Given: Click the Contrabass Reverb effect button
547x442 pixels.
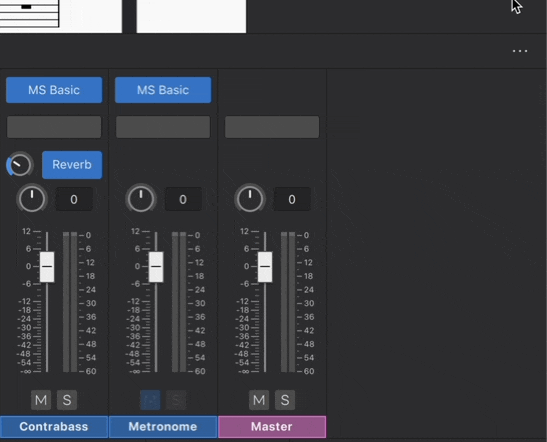Looking at the screenshot, I should [72, 165].
